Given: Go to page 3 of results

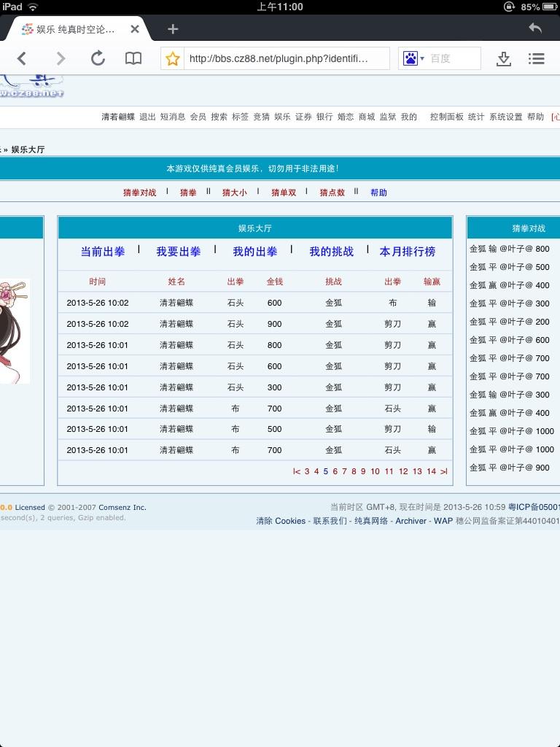Looking at the screenshot, I should pos(307,471).
